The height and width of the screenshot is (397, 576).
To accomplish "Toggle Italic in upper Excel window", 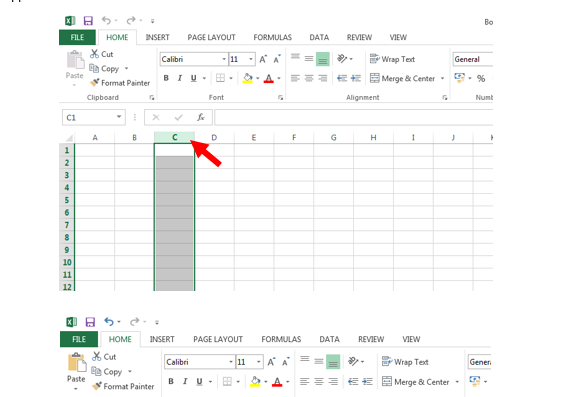I will [180, 78].
